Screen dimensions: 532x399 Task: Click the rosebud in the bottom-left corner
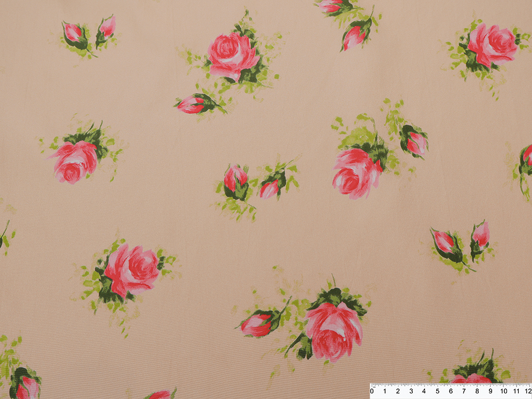point(26,386)
